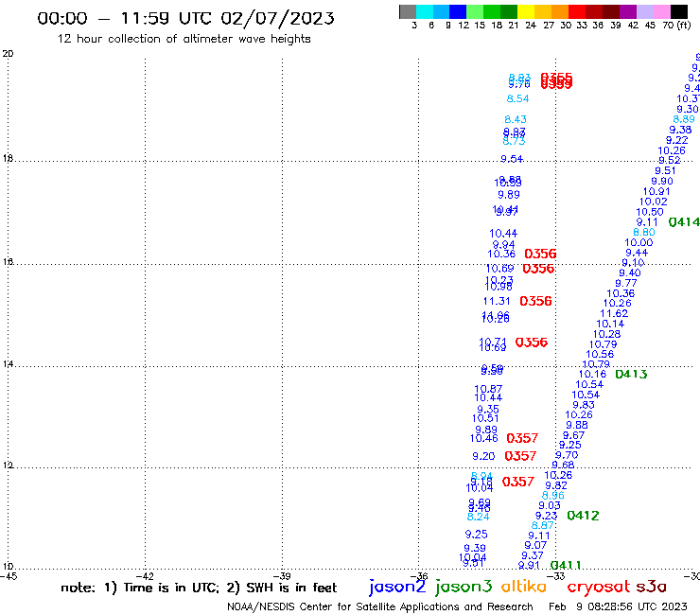Click the light blue value 8.96
The width and height of the screenshot is (700, 615).
pos(553,496)
